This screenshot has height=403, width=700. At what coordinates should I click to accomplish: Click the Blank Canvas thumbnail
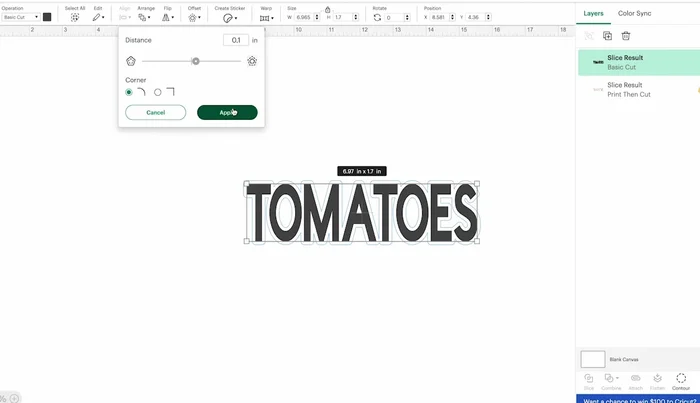[x=593, y=359]
